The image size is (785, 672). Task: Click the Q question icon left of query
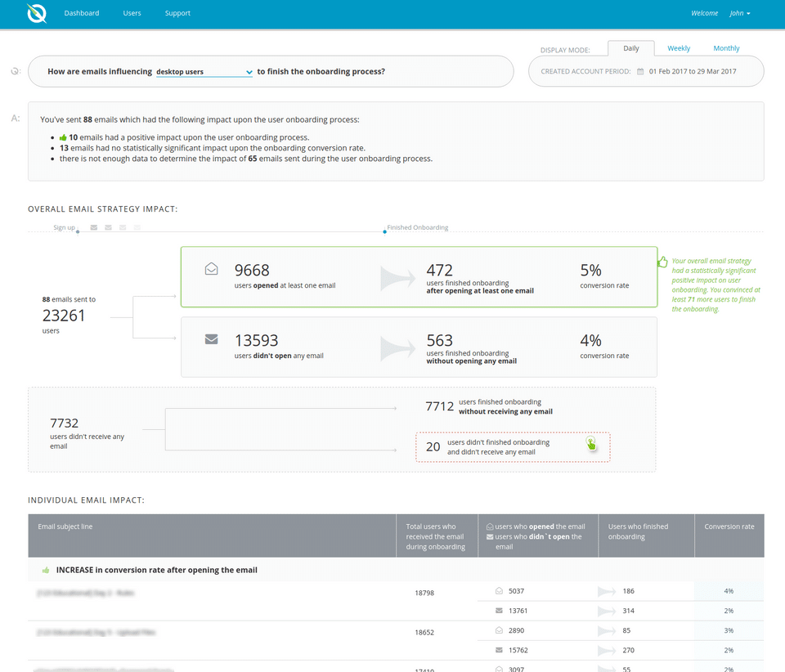(15, 72)
